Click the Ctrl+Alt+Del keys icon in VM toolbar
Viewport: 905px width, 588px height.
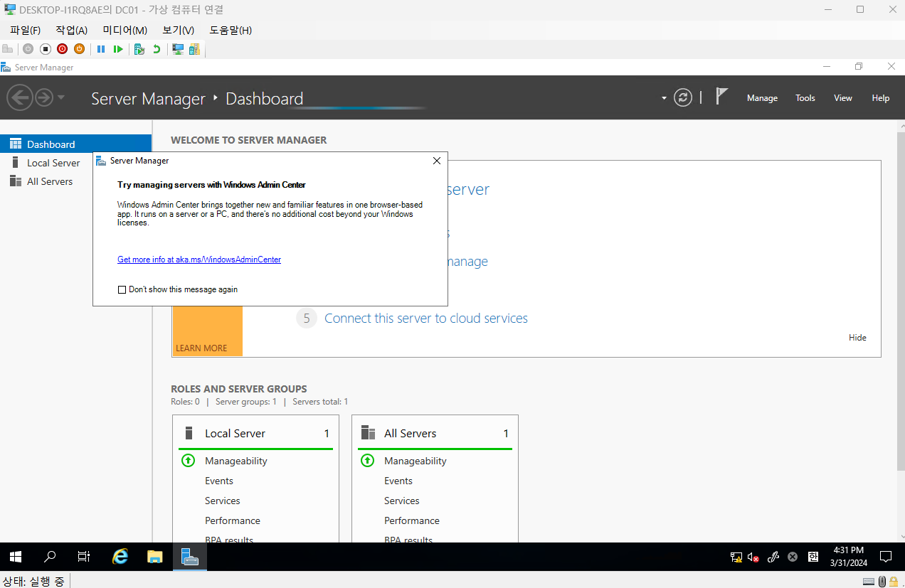(8, 49)
